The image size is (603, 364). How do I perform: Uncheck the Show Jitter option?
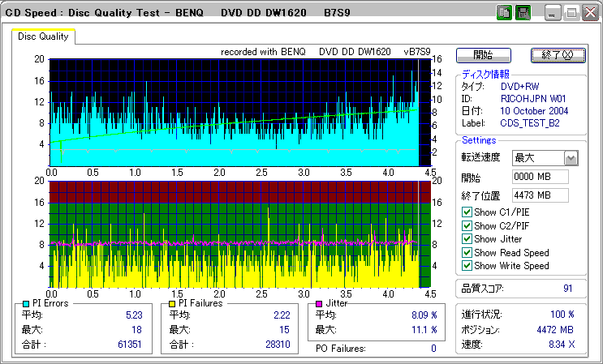[467, 239]
